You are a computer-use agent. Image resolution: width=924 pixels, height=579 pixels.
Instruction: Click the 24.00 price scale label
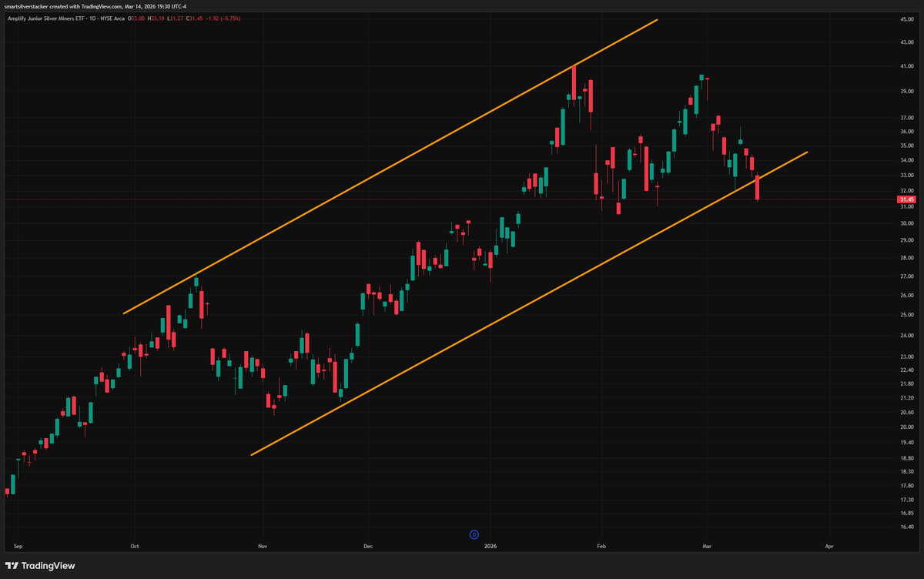[x=906, y=336]
